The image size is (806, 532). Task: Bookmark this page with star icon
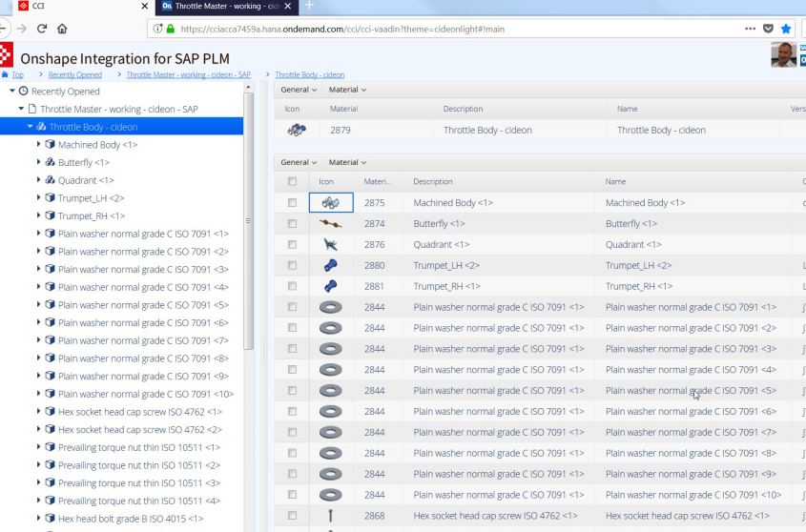786,29
